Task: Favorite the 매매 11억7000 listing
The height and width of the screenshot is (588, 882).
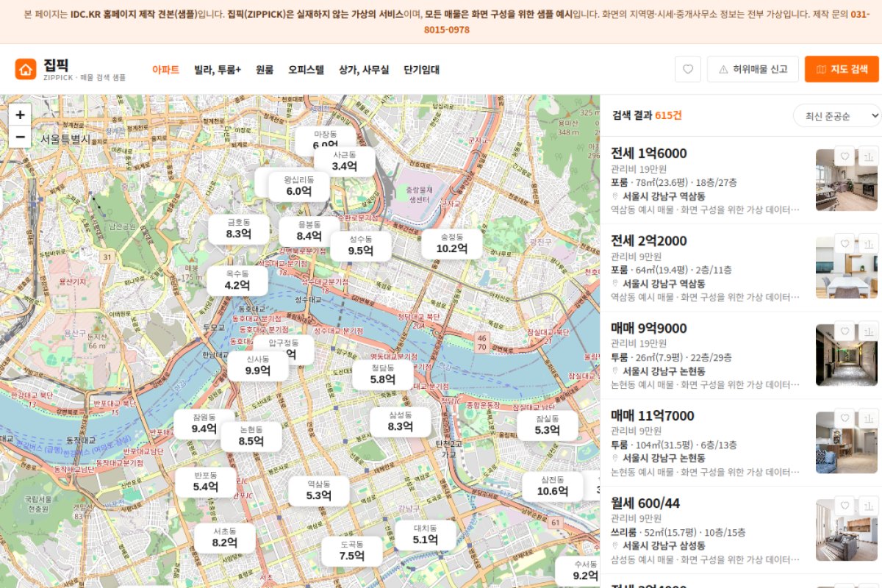Action: point(845,419)
